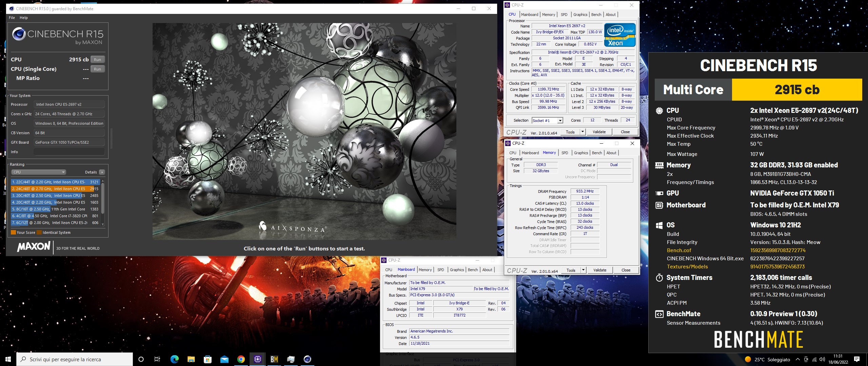Click the taskbar clock showing 11:31

838,359
